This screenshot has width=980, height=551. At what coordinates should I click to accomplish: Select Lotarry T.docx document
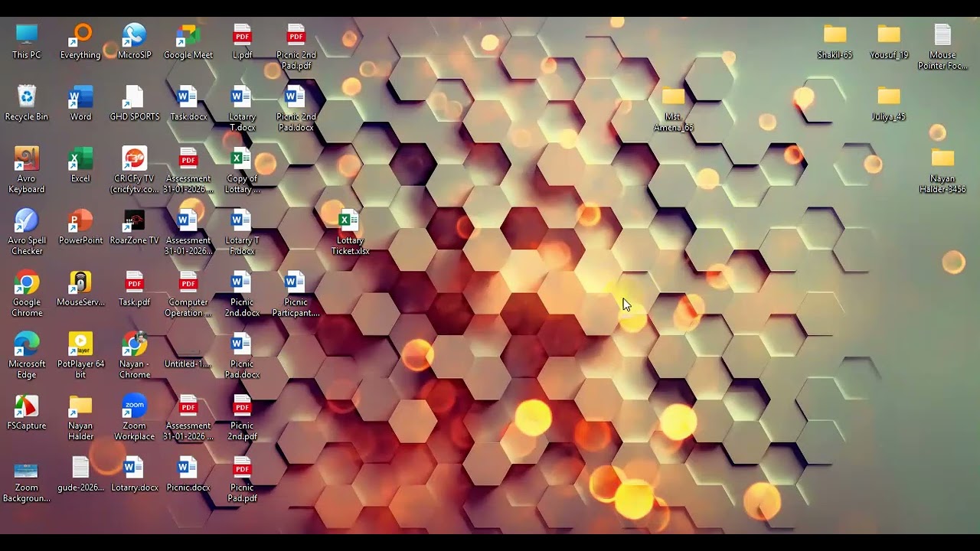pyautogui.click(x=242, y=108)
